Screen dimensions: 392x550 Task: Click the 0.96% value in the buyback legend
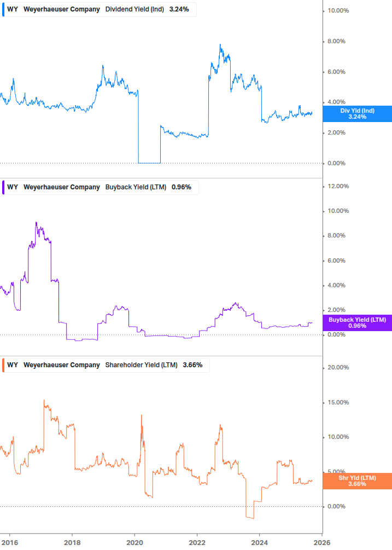[182, 187]
